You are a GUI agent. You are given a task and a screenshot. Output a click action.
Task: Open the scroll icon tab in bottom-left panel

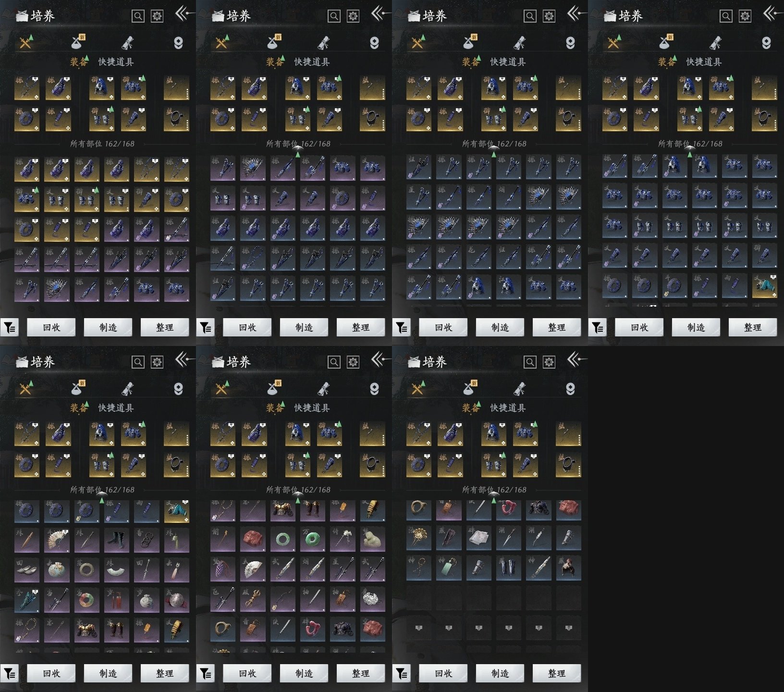click(x=128, y=388)
